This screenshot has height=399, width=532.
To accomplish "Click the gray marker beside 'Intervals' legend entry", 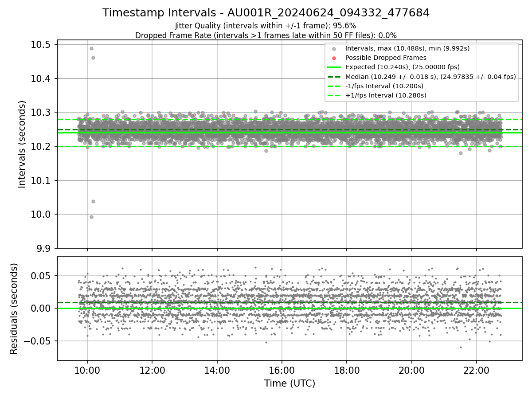I will click(334, 49).
